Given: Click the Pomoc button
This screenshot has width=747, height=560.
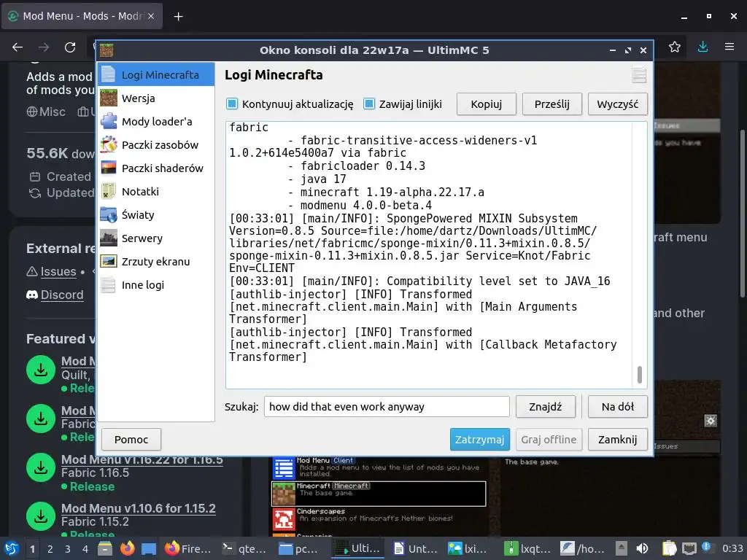Looking at the screenshot, I should [131, 440].
